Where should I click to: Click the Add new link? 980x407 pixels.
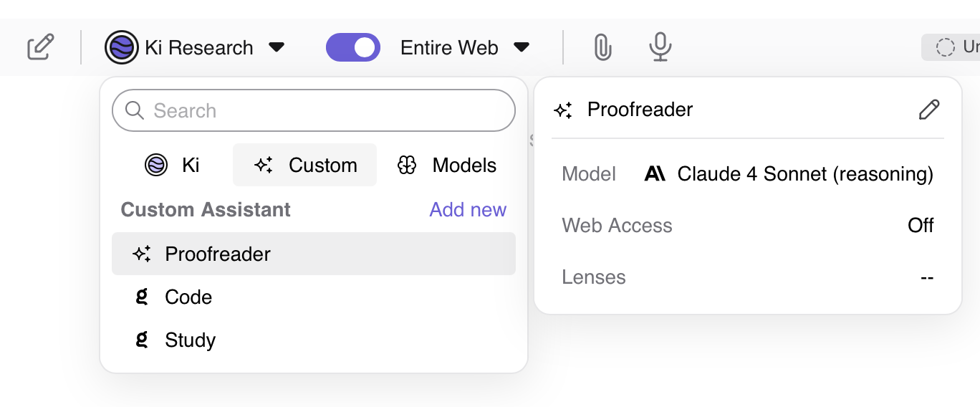(x=468, y=209)
